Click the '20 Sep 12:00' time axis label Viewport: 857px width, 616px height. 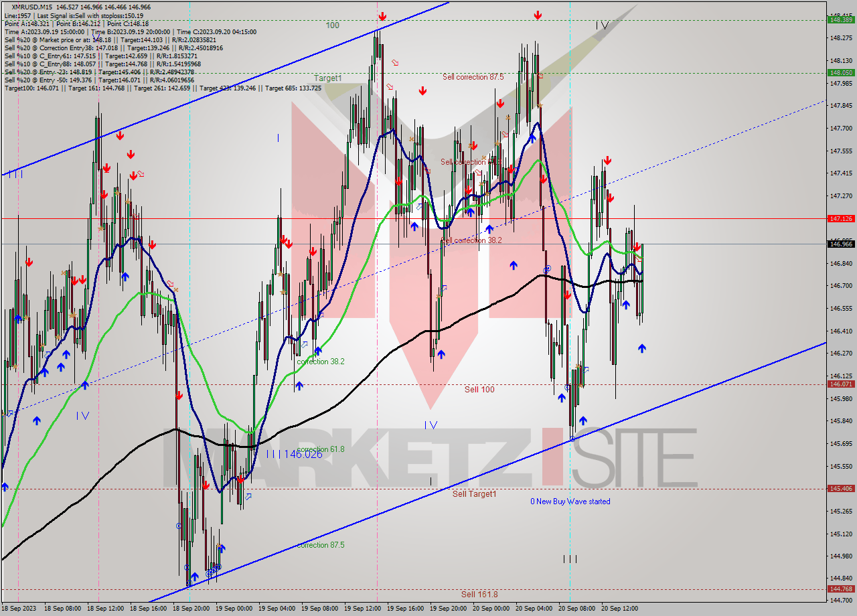620,609
